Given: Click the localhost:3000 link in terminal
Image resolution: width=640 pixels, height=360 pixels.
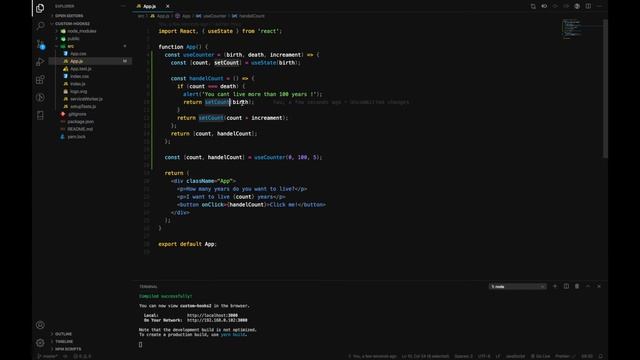Looking at the screenshot, I should tap(212, 315).
